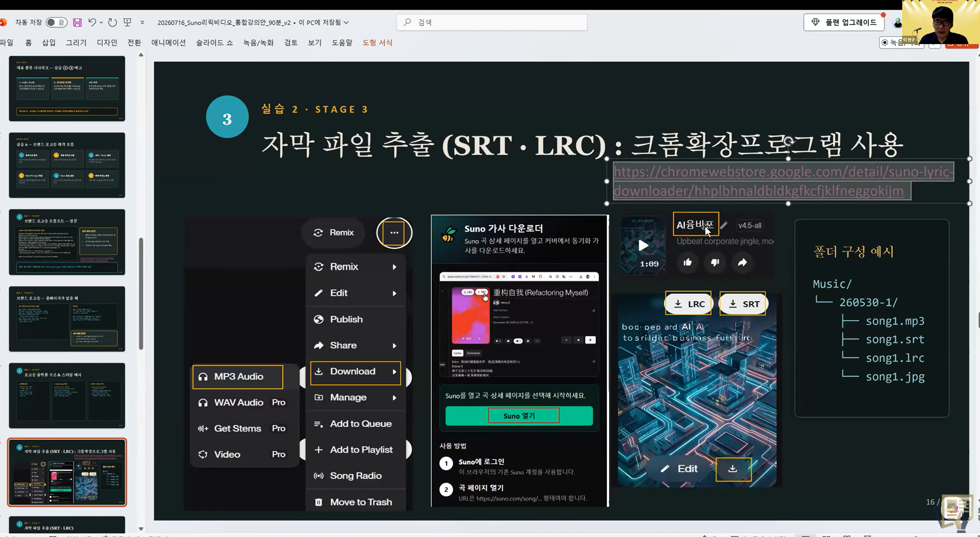Click the slideshow-from-beginning icon in quick access toolbar

127,22
